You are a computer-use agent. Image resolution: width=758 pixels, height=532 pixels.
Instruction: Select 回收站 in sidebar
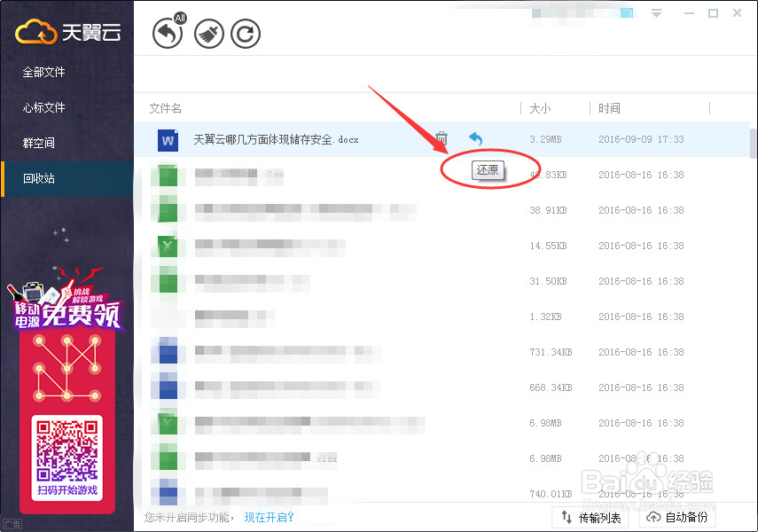coord(67,178)
